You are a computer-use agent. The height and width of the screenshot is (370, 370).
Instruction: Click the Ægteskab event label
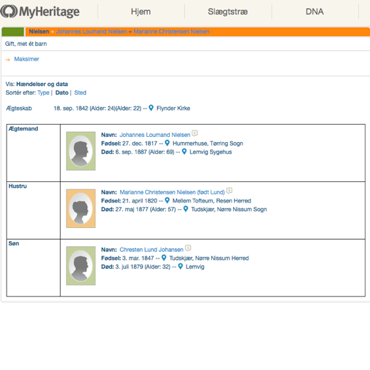(19, 108)
